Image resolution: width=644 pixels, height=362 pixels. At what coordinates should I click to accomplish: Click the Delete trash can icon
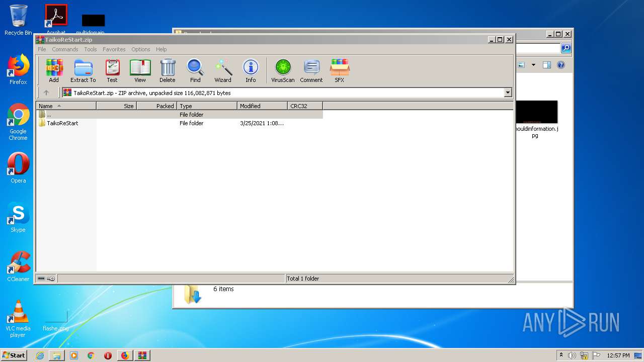(168, 71)
